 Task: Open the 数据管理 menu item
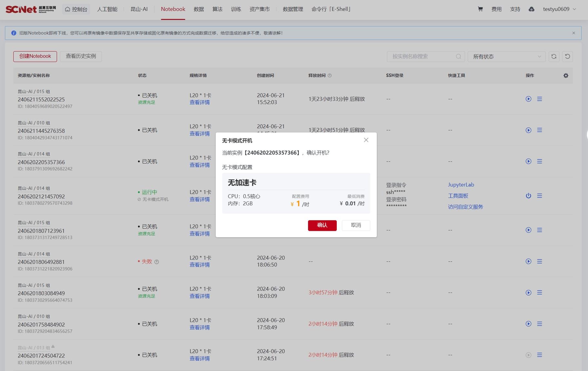click(293, 9)
